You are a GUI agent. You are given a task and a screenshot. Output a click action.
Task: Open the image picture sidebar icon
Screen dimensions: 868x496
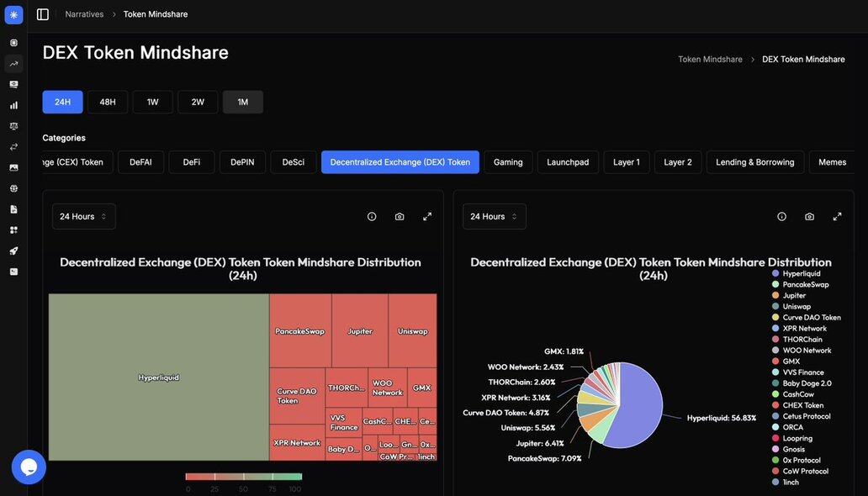coord(13,168)
